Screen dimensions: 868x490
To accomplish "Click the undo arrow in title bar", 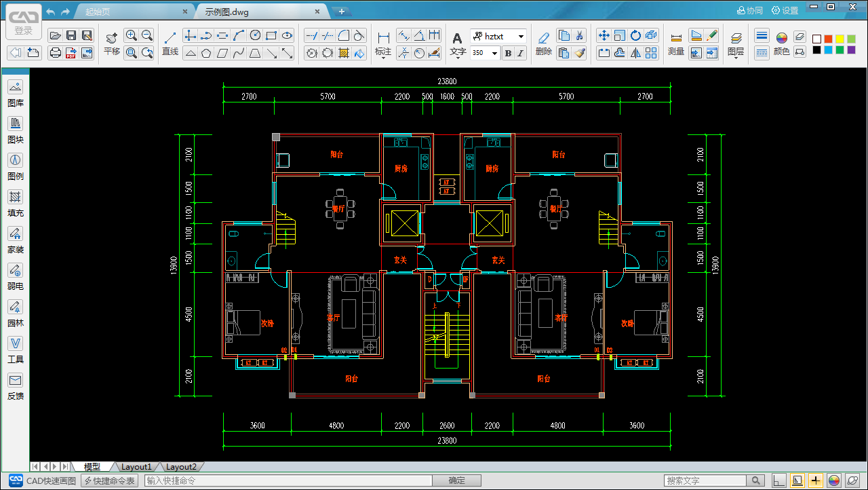I will (x=50, y=12).
